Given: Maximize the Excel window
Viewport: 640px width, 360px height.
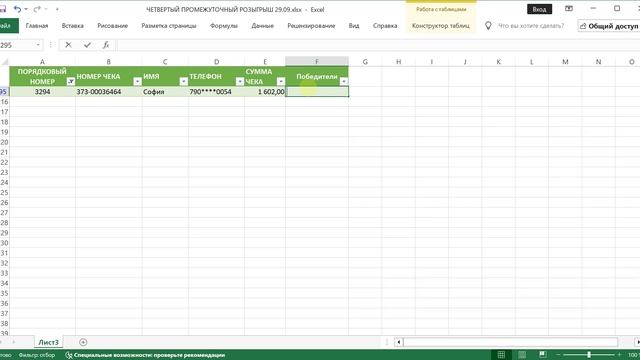Looking at the screenshot, I should [x=617, y=9].
